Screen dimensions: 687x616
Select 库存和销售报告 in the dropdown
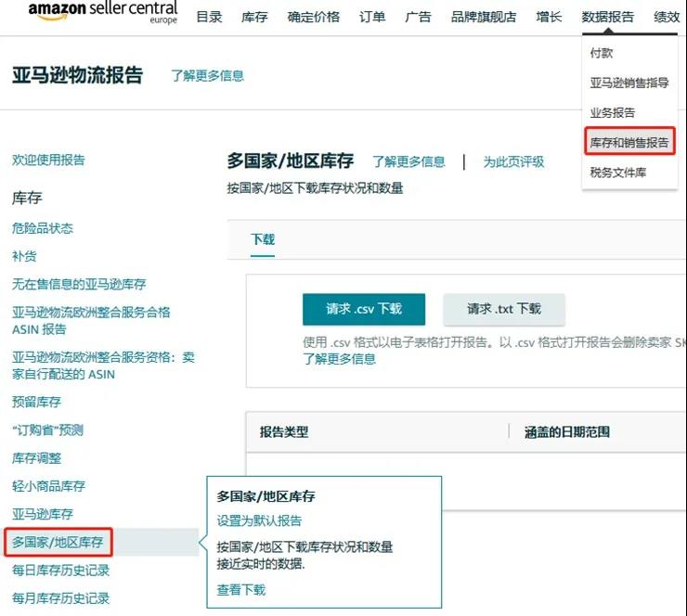tap(629, 142)
